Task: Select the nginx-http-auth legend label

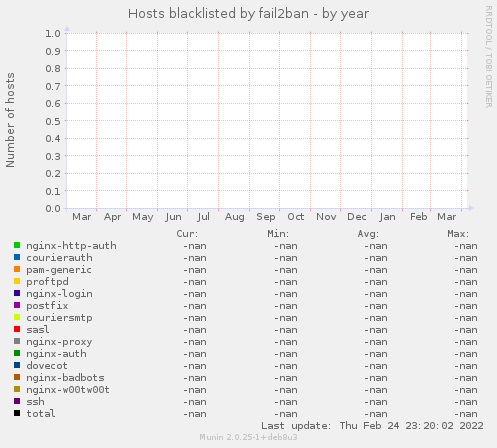Action: pos(71,246)
